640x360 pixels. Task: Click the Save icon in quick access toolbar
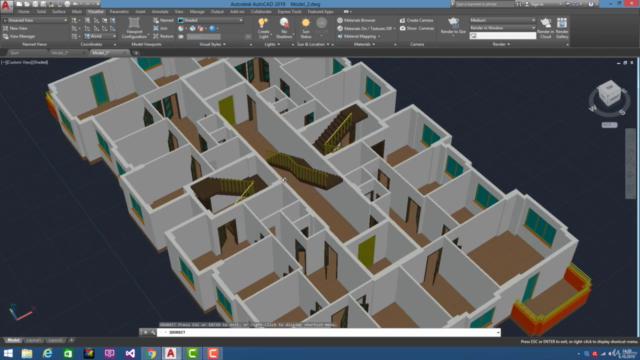tap(35, 4)
